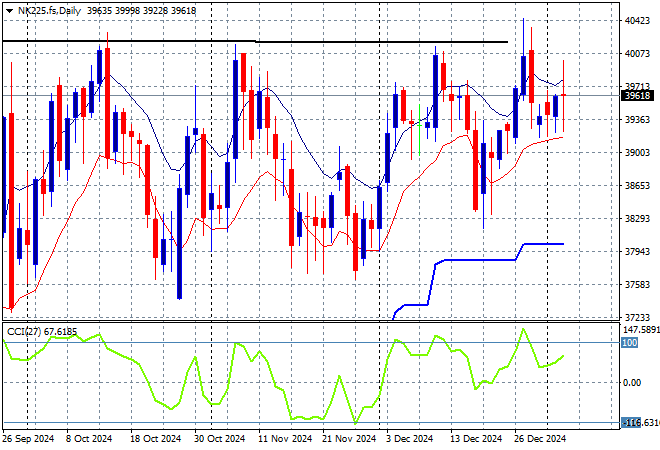Select the 3 Dec 2024 date label

[x=411, y=439]
